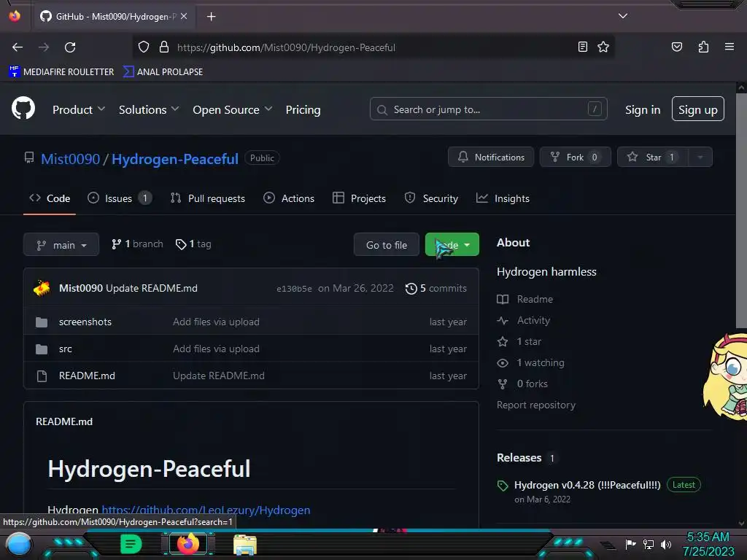
Task: Open the file explorer taskbar icon
Action: (x=245, y=544)
